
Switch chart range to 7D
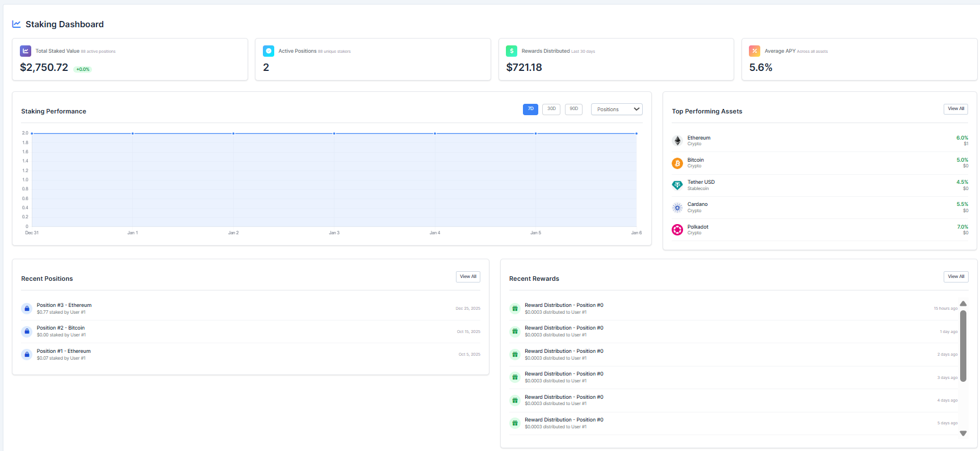(x=530, y=109)
